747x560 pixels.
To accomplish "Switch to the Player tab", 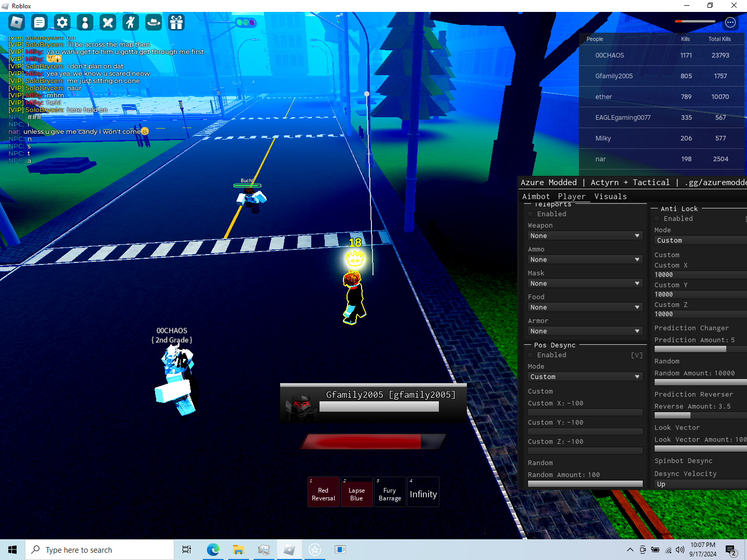I will [572, 197].
